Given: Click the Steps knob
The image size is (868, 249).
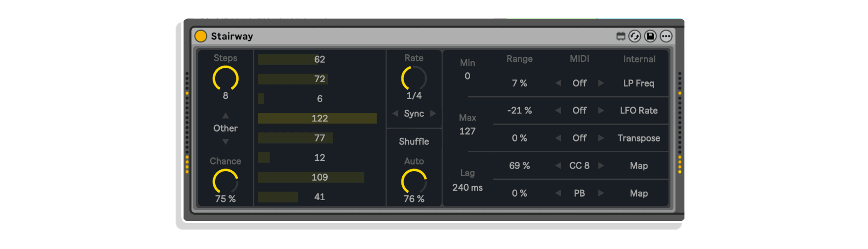Looking at the screenshot, I should point(226,79).
